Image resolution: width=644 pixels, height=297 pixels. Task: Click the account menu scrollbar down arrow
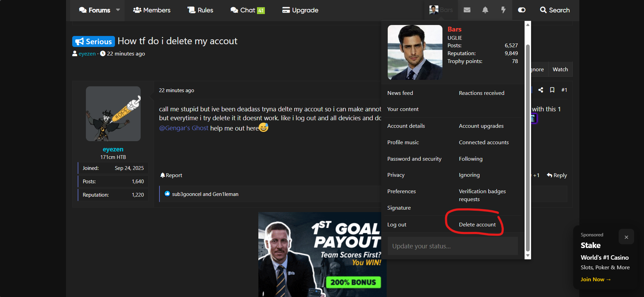pos(528,256)
